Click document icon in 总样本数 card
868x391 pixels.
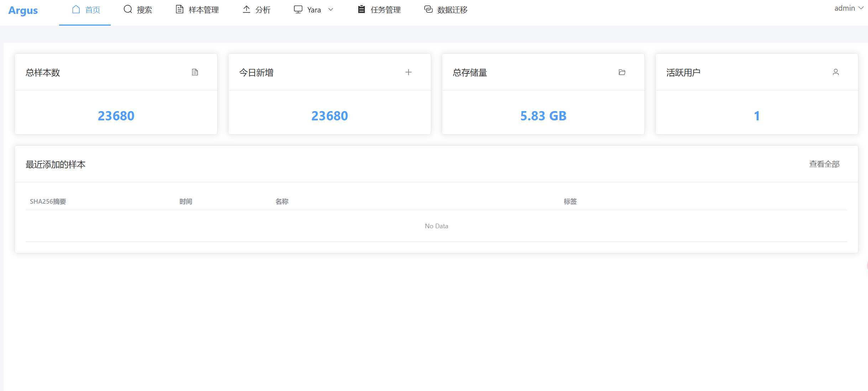[x=195, y=72]
